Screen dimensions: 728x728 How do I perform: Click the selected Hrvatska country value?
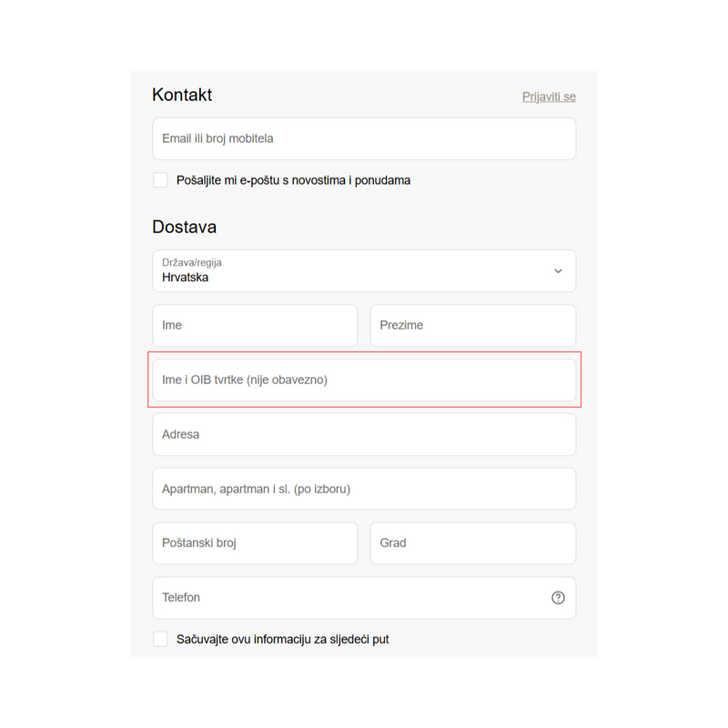[x=186, y=278]
